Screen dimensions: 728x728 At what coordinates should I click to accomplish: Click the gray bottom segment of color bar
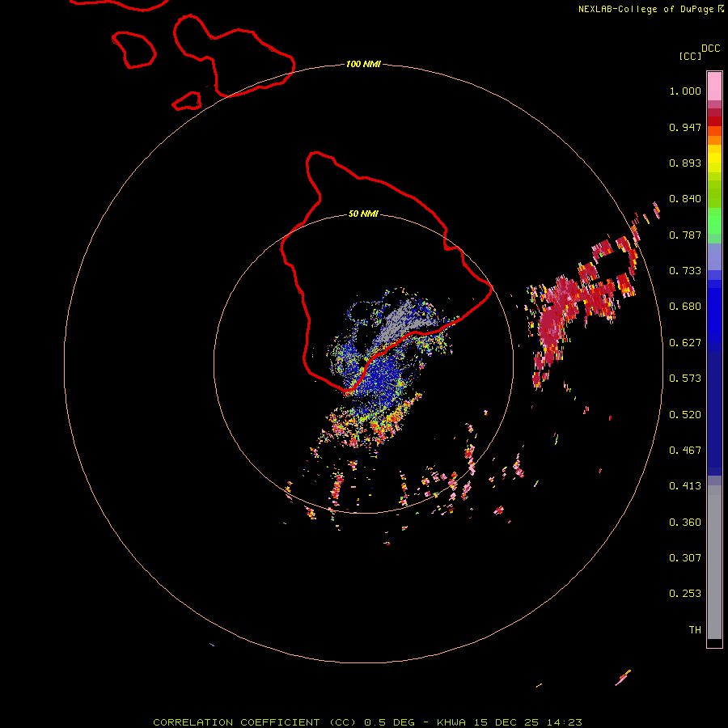coord(714,562)
